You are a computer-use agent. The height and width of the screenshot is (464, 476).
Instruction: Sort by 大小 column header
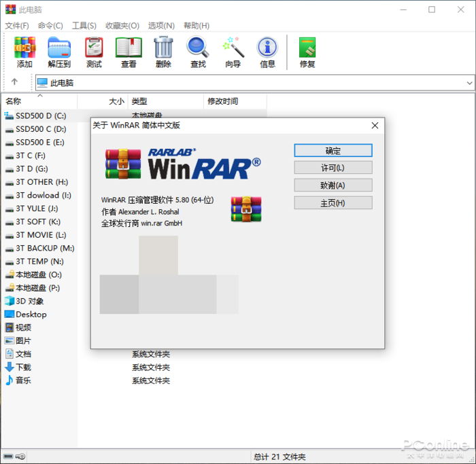(x=103, y=101)
